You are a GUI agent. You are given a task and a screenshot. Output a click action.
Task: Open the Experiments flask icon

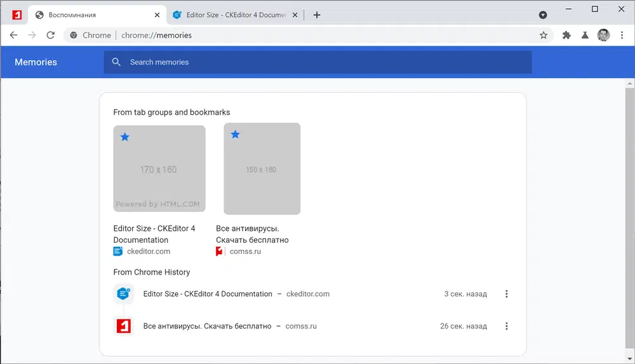click(585, 35)
